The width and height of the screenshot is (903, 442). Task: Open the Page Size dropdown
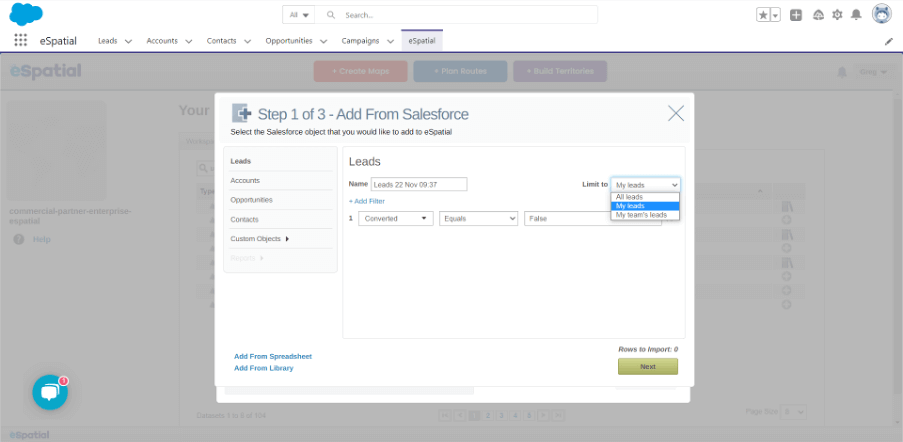(x=794, y=412)
